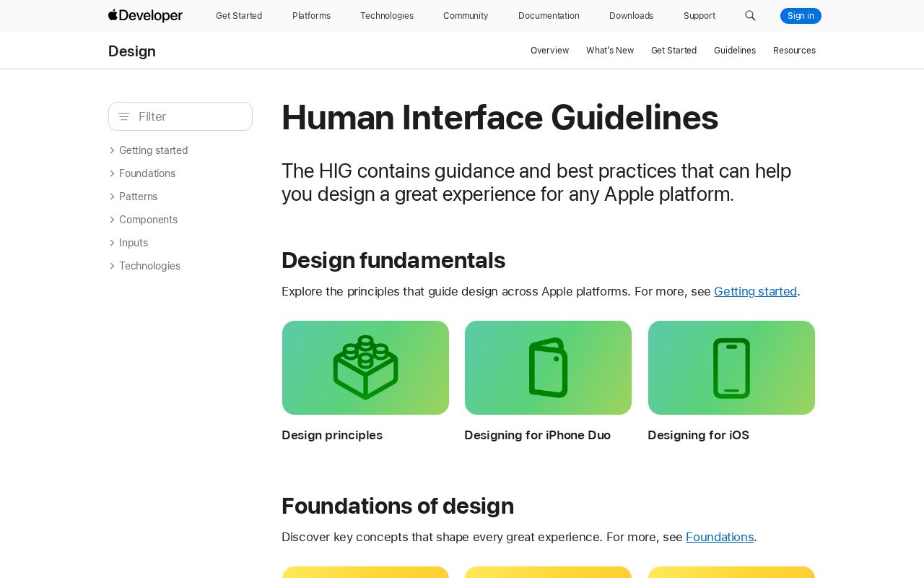Viewport: 924px width, 578px height.
Task: Switch to the Overview tab
Action: pyautogui.click(x=549, y=51)
